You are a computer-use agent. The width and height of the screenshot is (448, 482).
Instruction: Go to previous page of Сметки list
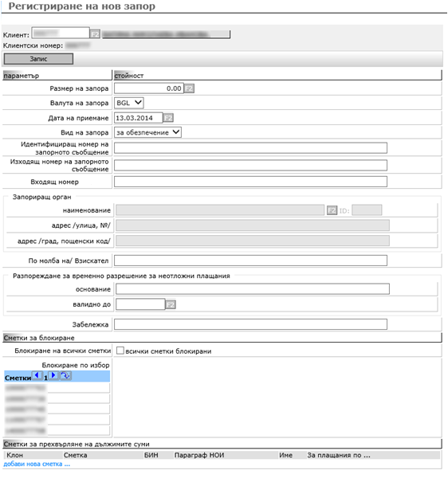(37, 375)
